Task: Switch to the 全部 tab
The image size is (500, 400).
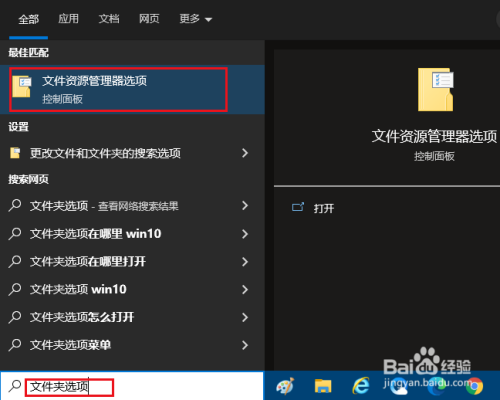Action: (x=29, y=19)
